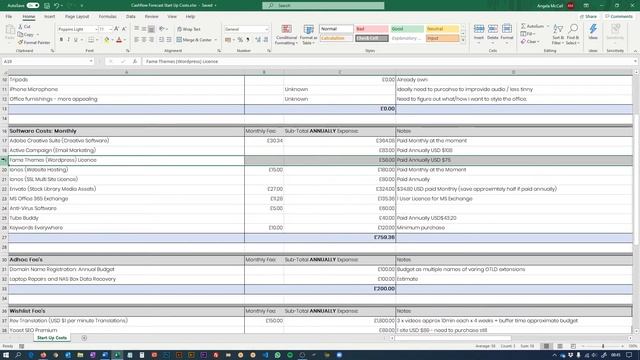This screenshot has height=360, width=640.
Task: Select the Start Up Costs sheet tab
Action: 52,338
